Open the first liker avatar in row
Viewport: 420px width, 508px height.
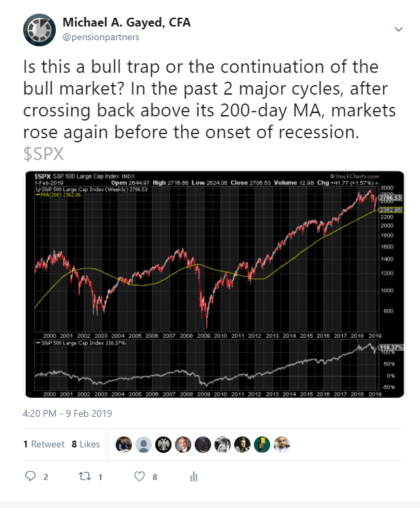coord(123,444)
